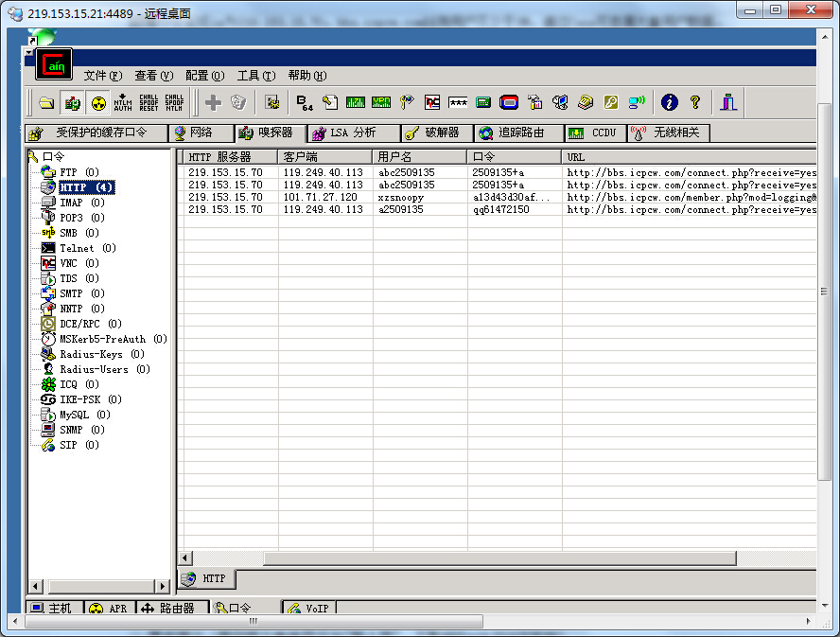Click the CHALL SPOOF RESET toolbar icon

[x=149, y=102]
